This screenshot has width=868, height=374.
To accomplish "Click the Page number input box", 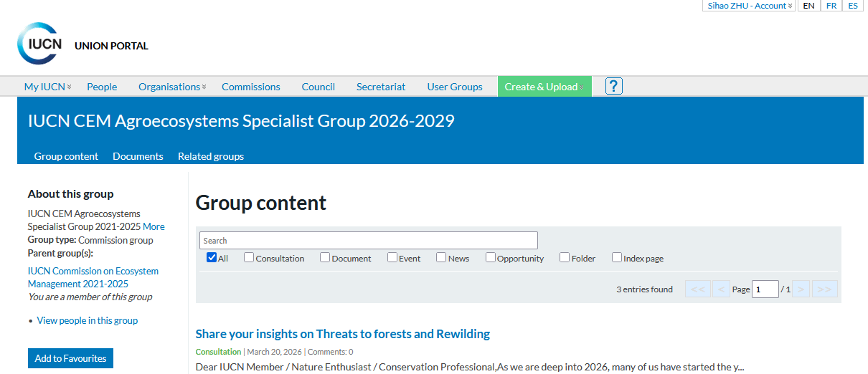I will tap(765, 289).
